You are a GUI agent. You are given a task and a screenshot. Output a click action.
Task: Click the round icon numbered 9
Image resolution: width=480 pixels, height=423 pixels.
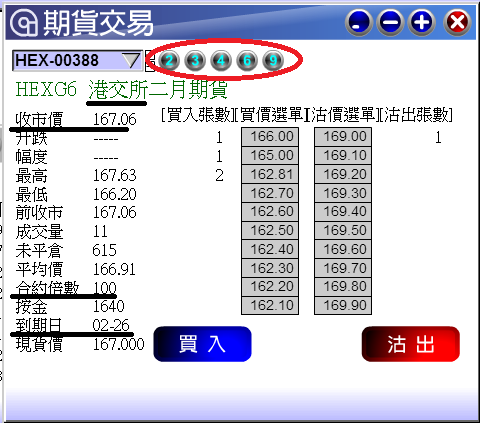click(x=273, y=61)
